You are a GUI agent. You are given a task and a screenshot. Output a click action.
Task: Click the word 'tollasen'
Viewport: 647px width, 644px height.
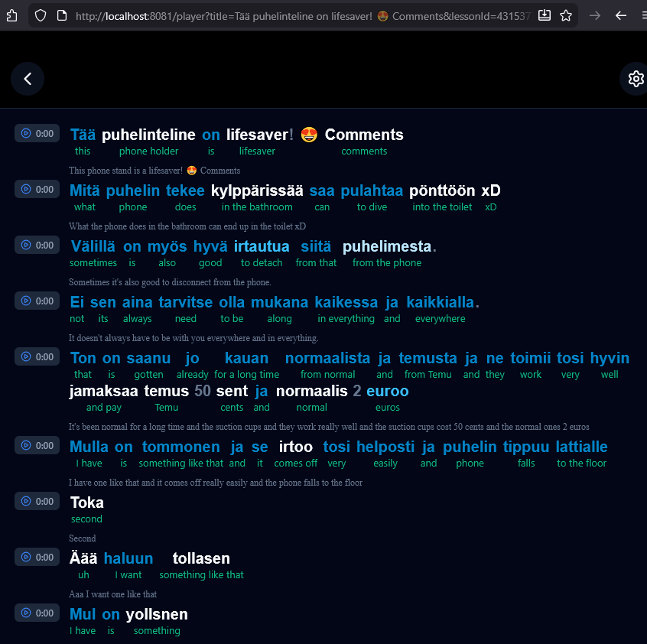[201, 558]
